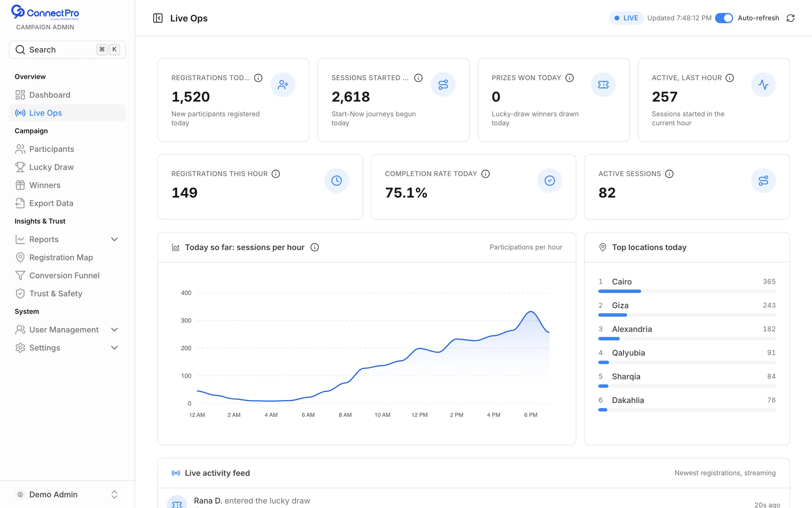Click the info icon beside Prizes Won Today

pyautogui.click(x=570, y=78)
